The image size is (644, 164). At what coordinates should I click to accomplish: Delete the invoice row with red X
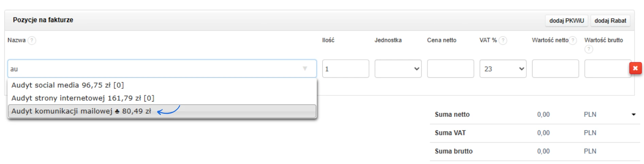click(x=635, y=68)
